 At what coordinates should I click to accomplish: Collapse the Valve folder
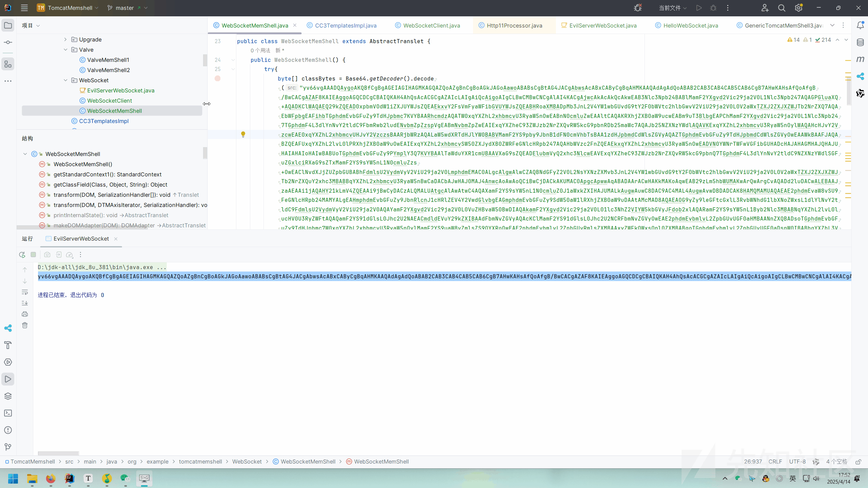click(x=66, y=50)
